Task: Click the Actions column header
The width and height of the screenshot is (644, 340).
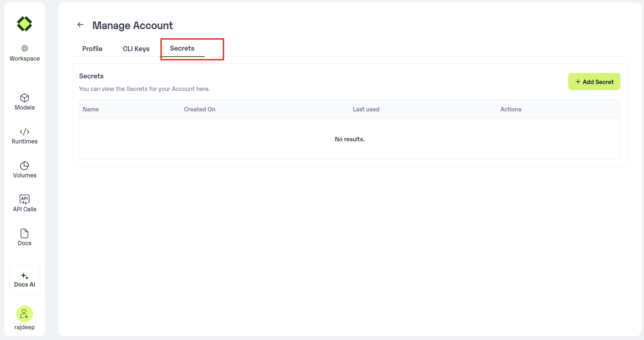Action: coord(511,109)
